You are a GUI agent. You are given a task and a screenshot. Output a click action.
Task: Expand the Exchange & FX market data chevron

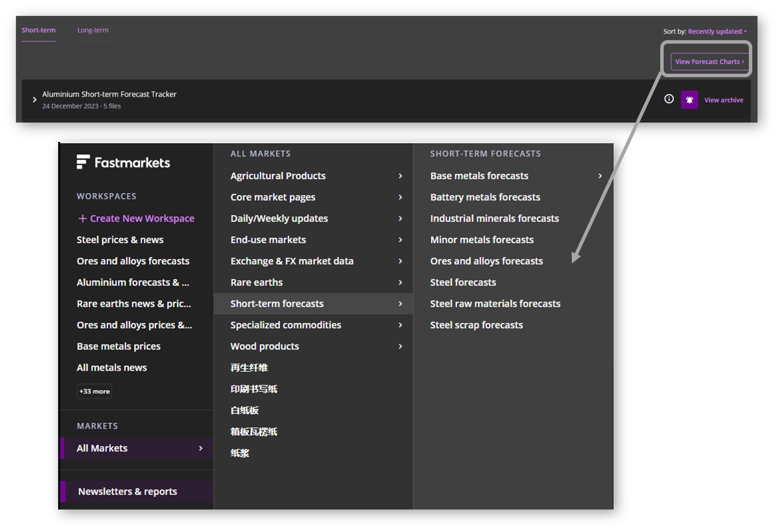point(401,261)
